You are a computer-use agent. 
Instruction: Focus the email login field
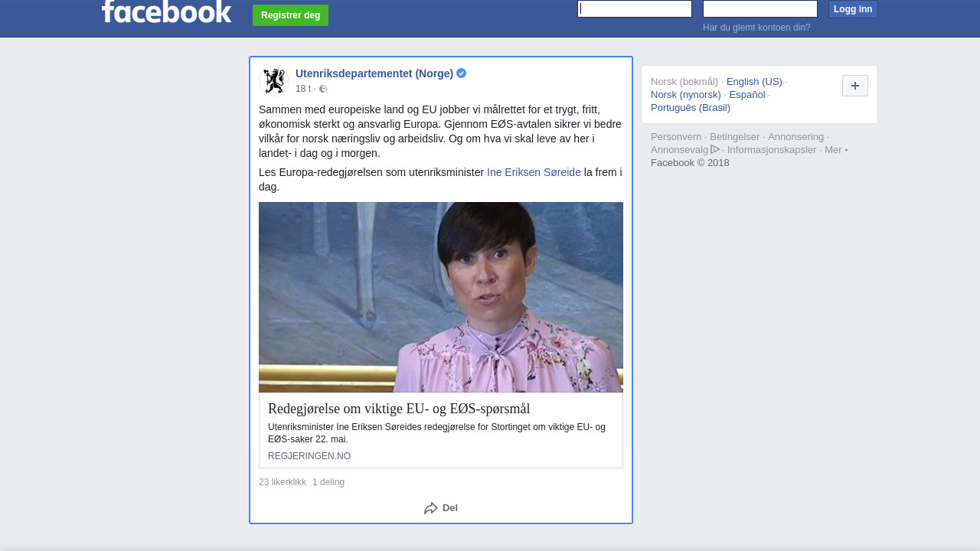(635, 8)
